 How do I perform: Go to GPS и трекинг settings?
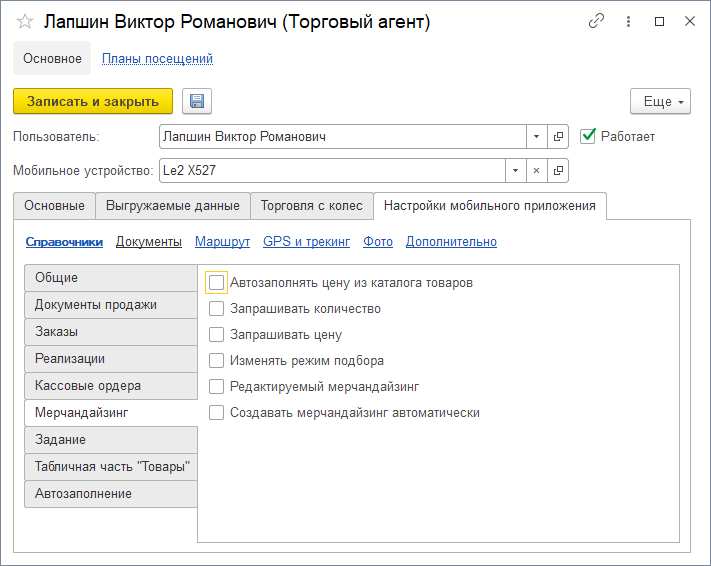pyautogui.click(x=306, y=241)
